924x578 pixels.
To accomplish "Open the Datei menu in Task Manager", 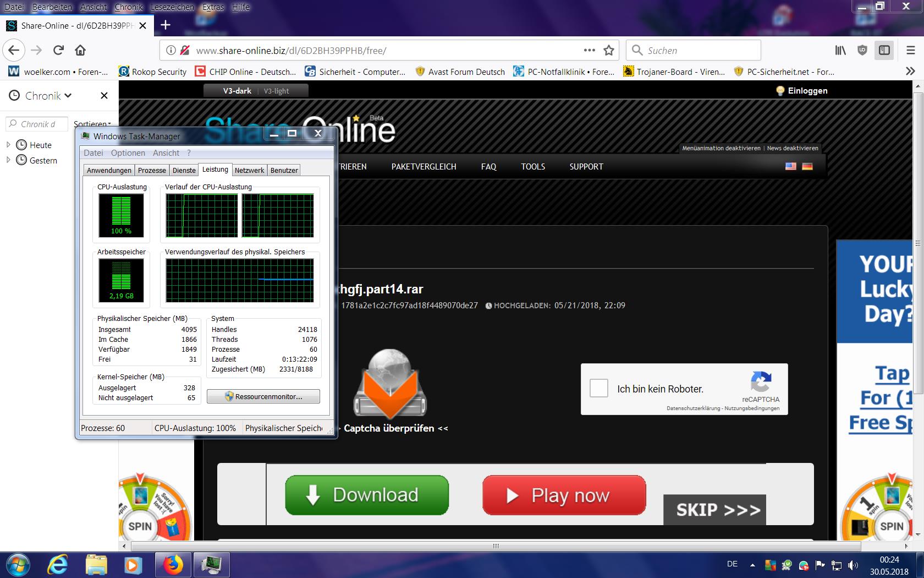I will pyautogui.click(x=94, y=153).
